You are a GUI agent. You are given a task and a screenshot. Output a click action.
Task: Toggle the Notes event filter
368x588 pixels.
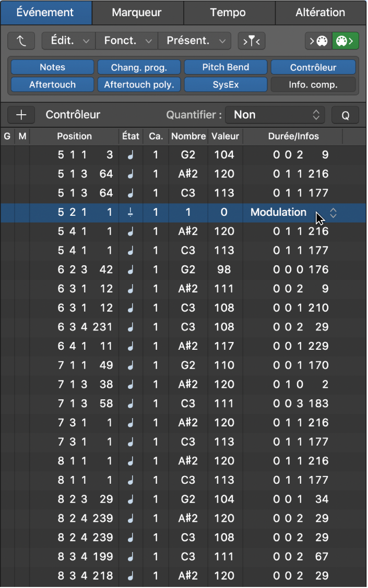point(52,67)
